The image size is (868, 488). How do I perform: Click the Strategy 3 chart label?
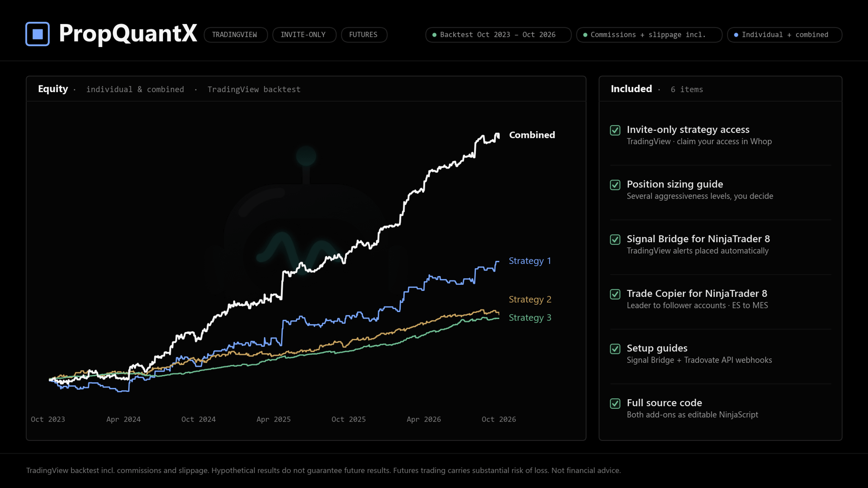click(530, 318)
